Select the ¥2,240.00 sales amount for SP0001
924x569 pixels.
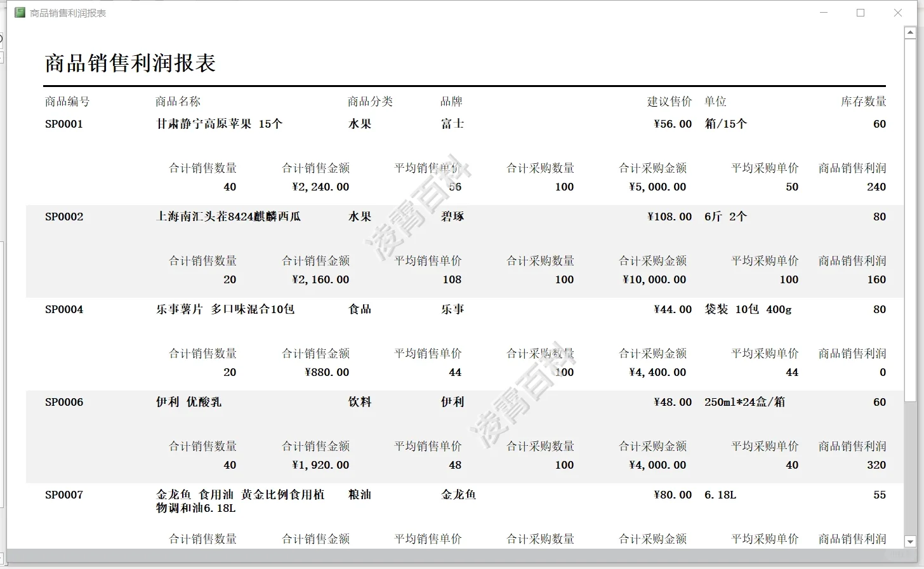point(320,187)
